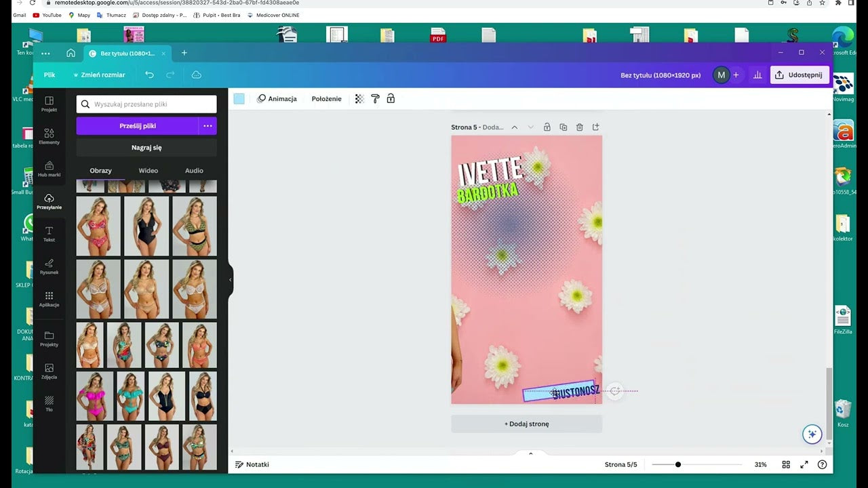Open the Notatki notes panel
This screenshot has width=868, height=488.
coord(252,465)
